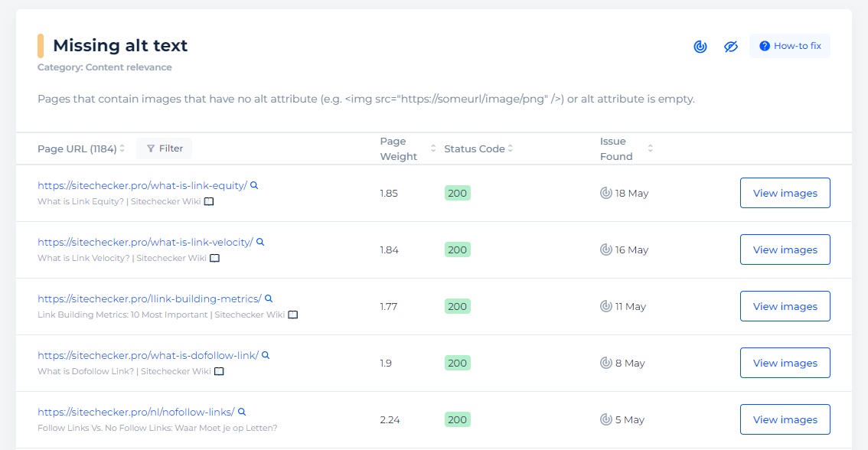Image resolution: width=868 pixels, height=450 pixels.
Task: Click the recrawl icon next to 18 May
Action: pyautogui.click(x=606, y=193)
